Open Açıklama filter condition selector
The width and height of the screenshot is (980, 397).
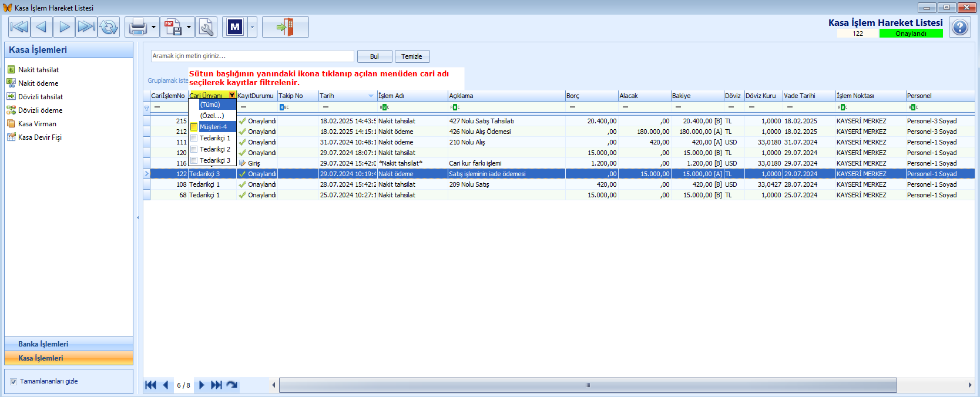coord(455,107)
